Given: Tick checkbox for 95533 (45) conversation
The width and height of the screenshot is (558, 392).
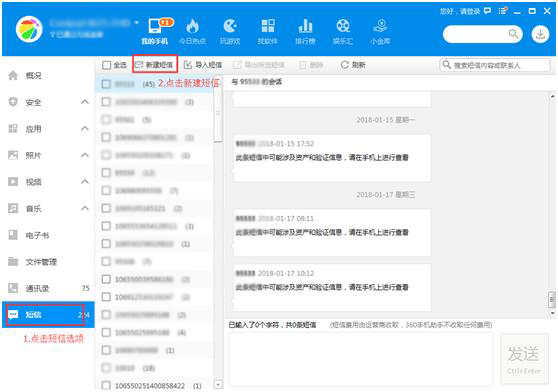Looking at the screenshot, I should pos(106,84).
